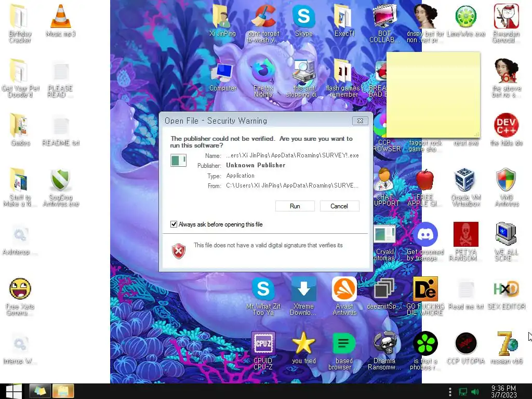Click the application file icon in dialog
The height and width of the screenshot is (399, 532).
(x=179, y=160)
